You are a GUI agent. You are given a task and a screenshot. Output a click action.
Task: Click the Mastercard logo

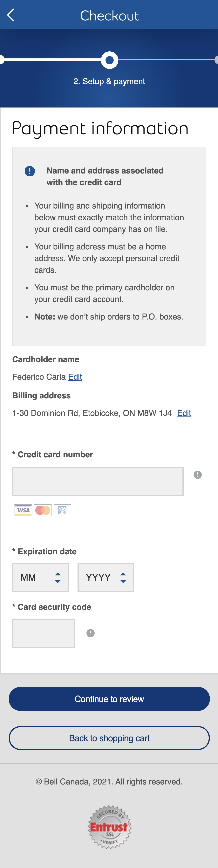point(43,510)
